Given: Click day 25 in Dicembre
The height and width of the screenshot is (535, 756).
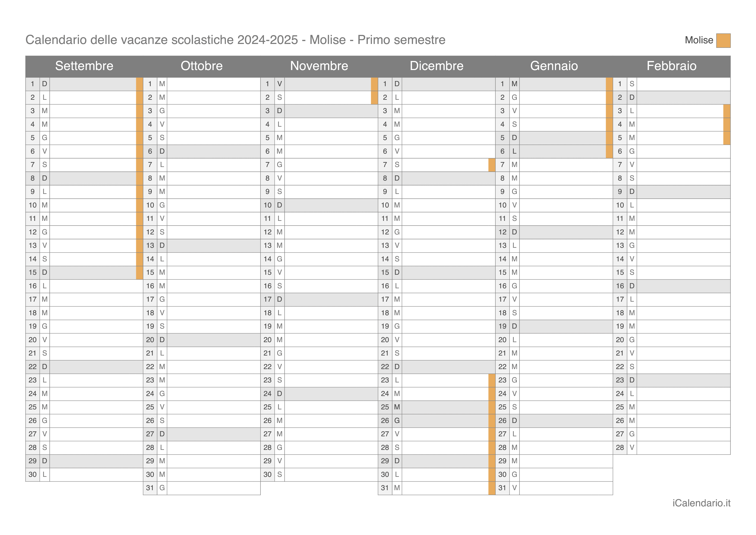Looking at the screenshot, I should [x=385, y=407].
